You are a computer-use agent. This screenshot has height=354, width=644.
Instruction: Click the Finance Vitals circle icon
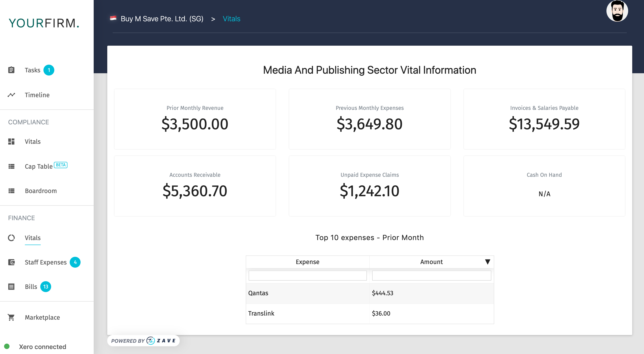[x=11, y=238]
